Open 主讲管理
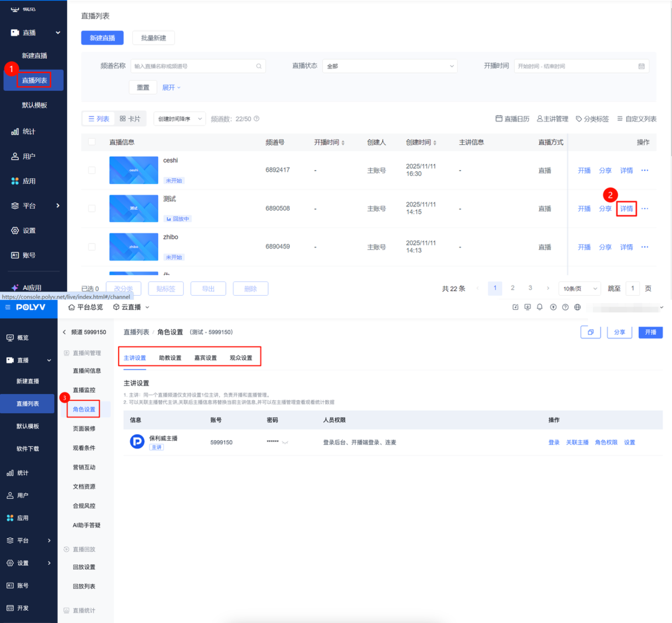Viewport: 672px width, 623px height. 552,119
